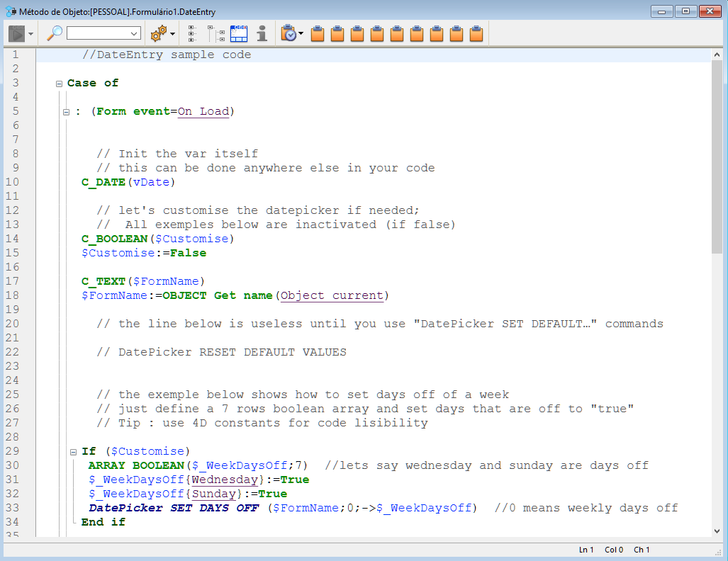
Task: Click the 'On Load' constant in code
Action: tap(203, 111)
